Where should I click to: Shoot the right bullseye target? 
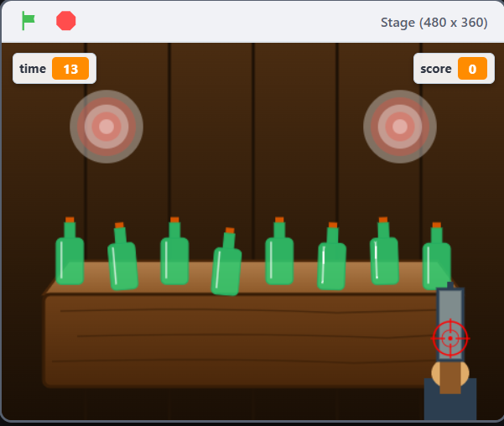click(400, 127)
